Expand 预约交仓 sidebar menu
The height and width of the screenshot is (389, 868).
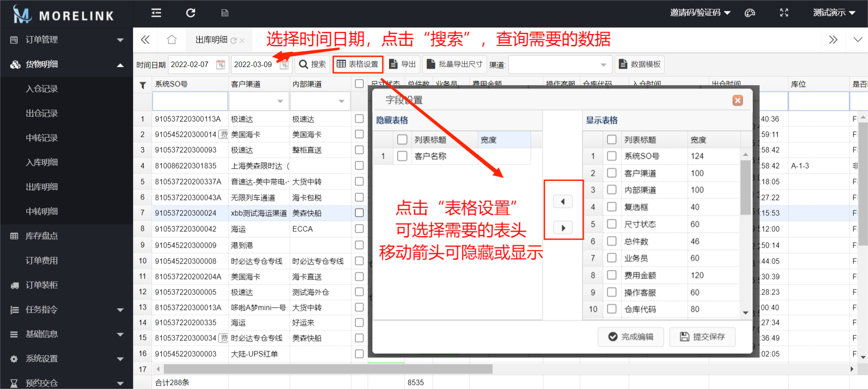(x=66, y=383)
